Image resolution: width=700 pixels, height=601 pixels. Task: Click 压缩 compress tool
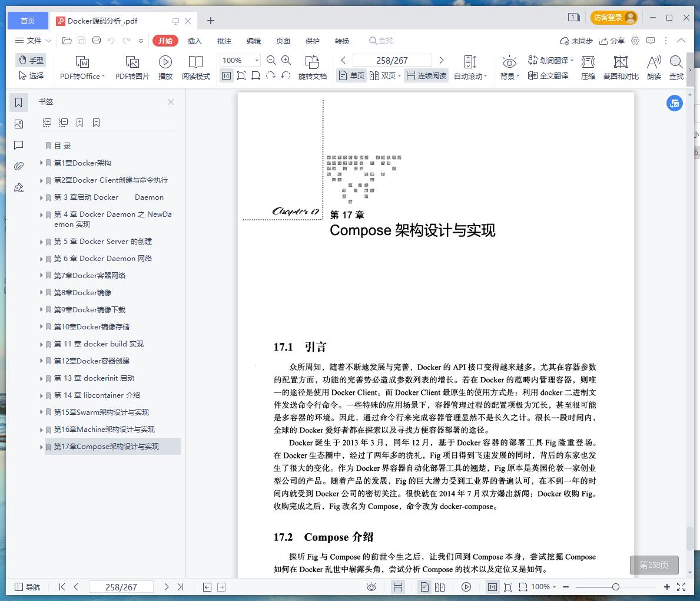[588, 68]
